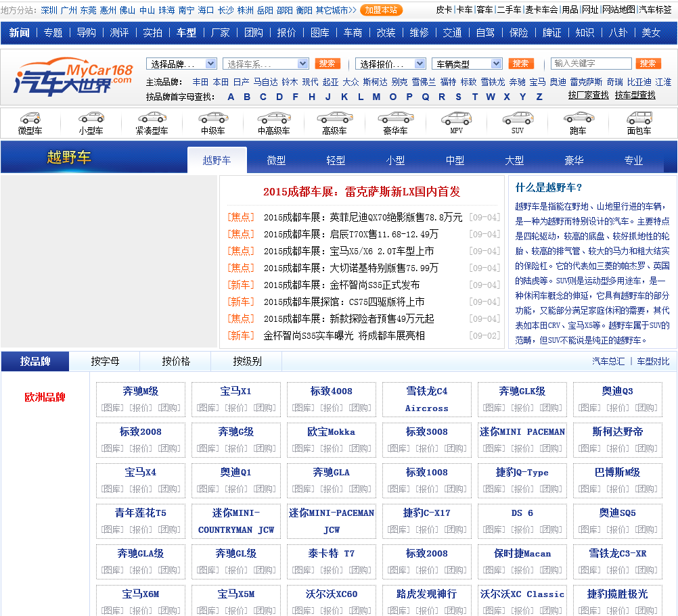This screenshot has height=616, width=678.
Task: Open the 宝马X1 model link
Action: [x=235, y=391]
